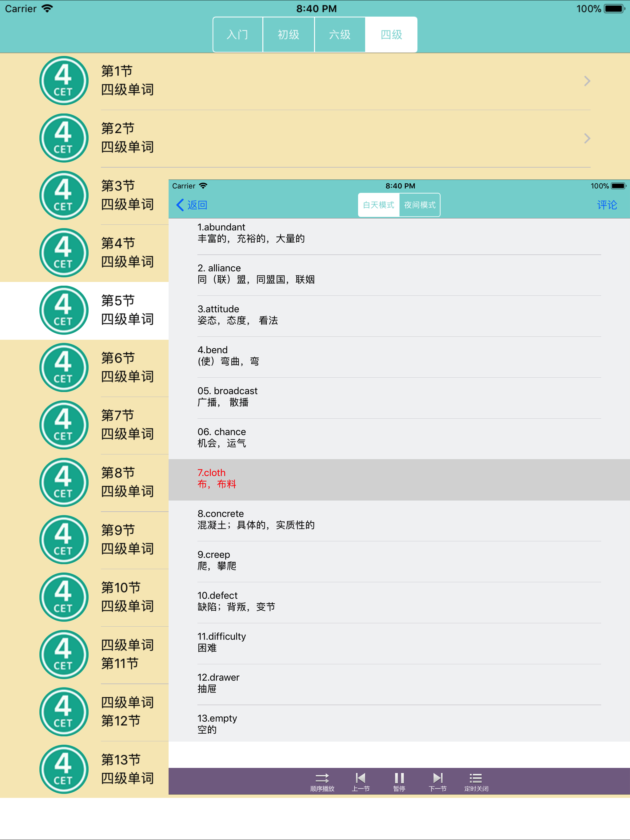Switch to 白天模式 day mode
Image resolution: width=630 pixels, height=840 pixels.
pyautogui.click(x=378, y=205)
